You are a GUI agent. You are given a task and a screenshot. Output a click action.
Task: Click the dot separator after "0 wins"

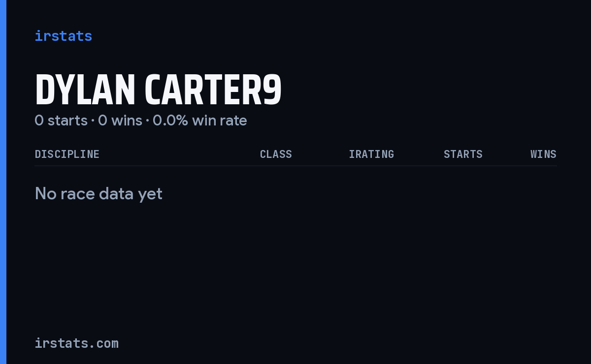(x=147, y=121)
